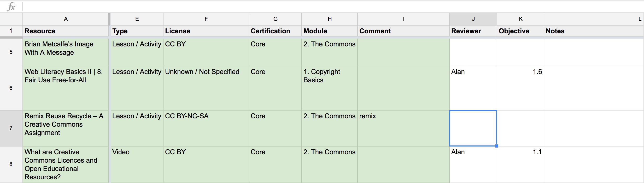The image size is (644, 183).
Task: Select row 5 header
Action: pyautogui.click(x=11, y=52)
